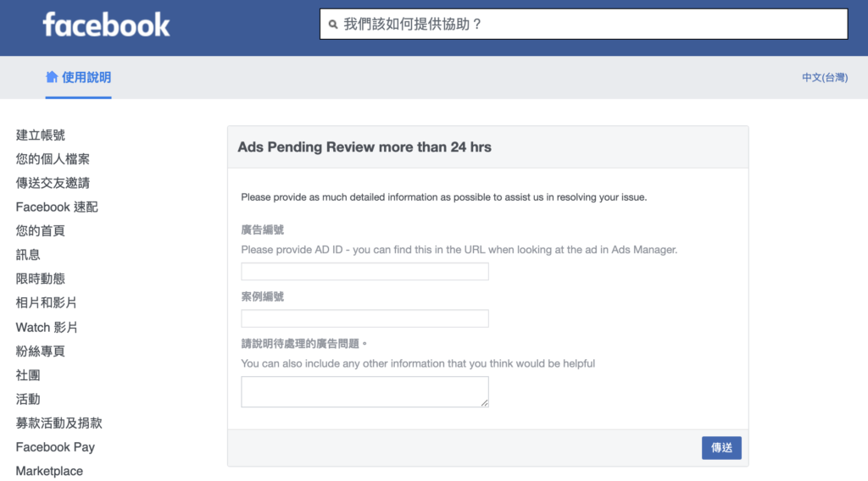The width and height of the screenshot is (868, 481).
Task: Click the home icon beside 使用說明
Action: pos(52,77)
